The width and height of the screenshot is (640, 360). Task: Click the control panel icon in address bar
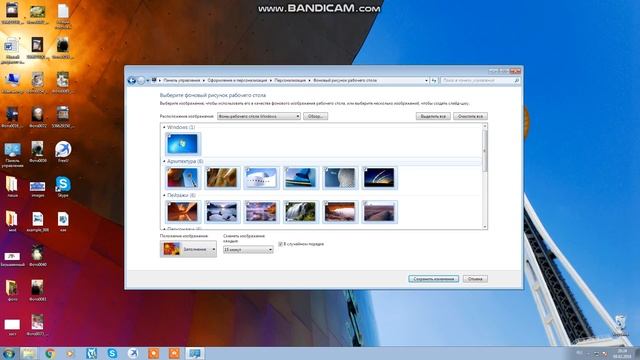(154, 80)
